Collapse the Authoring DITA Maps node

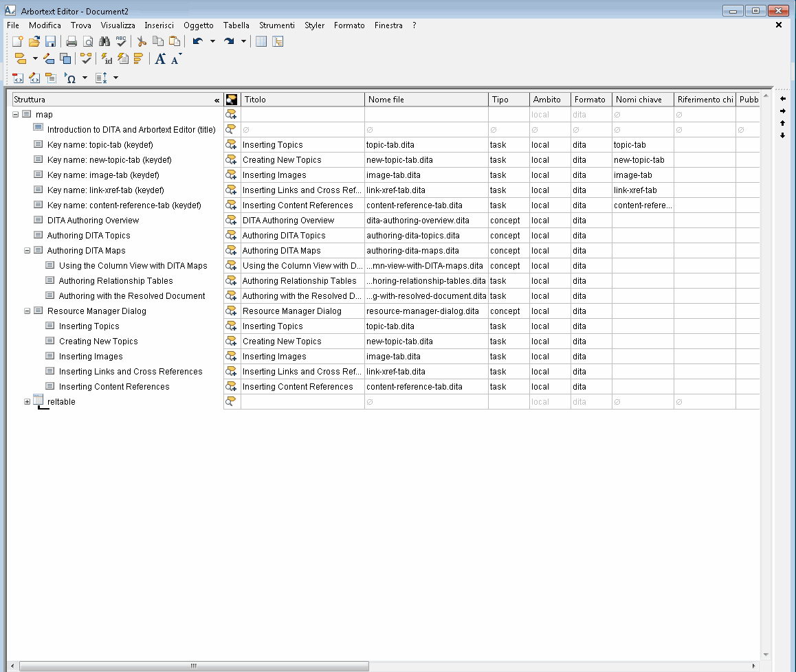27,251
